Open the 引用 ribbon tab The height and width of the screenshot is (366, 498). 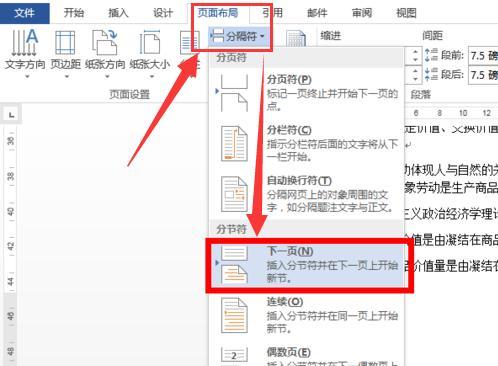tap(272, 13)
